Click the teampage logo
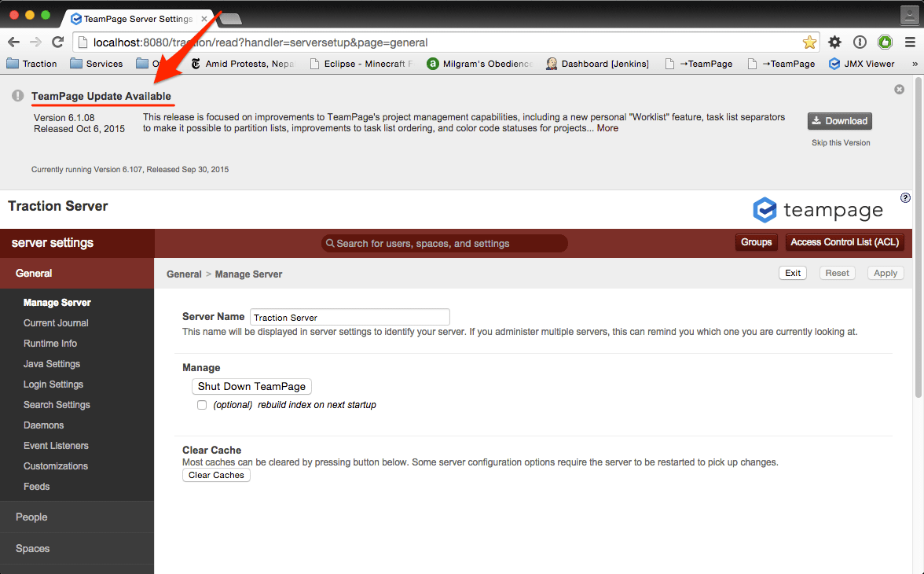Screen dimensions: 924x574 point(818,210)
